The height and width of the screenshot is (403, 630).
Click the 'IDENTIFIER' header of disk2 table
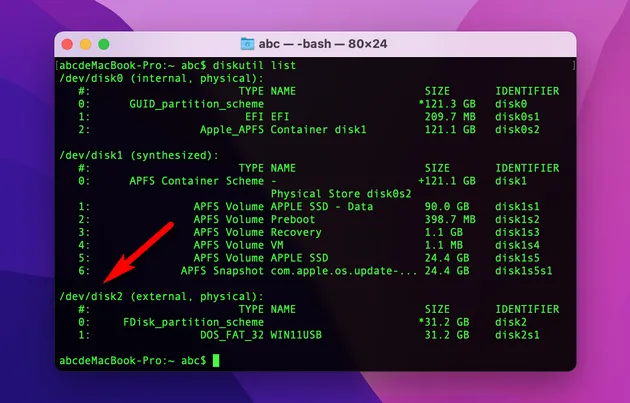coord(527,309)
